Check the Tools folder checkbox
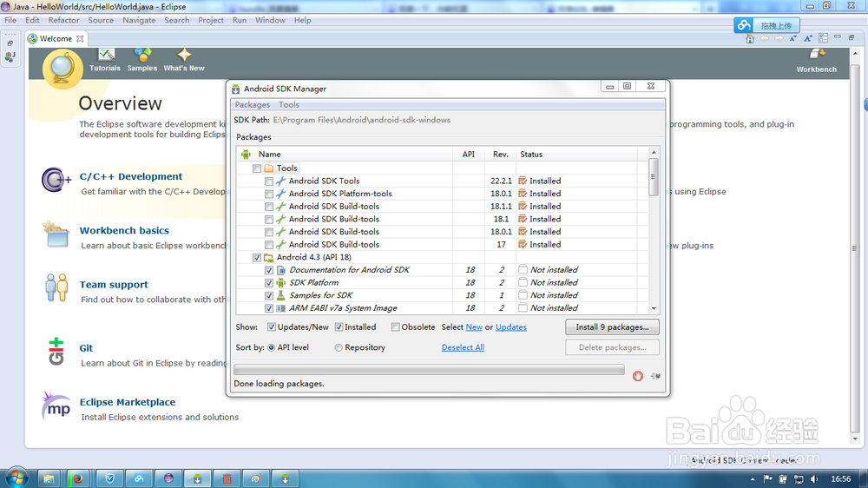The height and width of the screenshot is (488, 868). coord(257,168)
